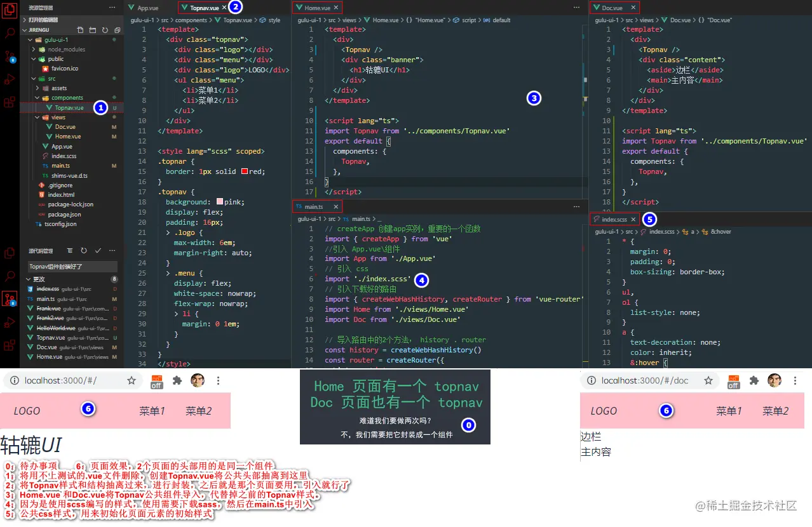Open Search icon beside the file tree
Screen dimensions: 812x527
pos(10,32)
